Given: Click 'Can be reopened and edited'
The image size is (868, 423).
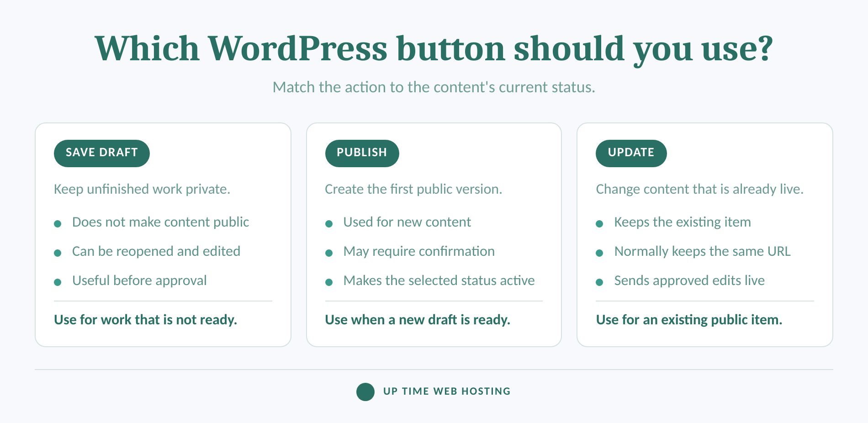Looking at the screenshot, I should coord(156,251).
